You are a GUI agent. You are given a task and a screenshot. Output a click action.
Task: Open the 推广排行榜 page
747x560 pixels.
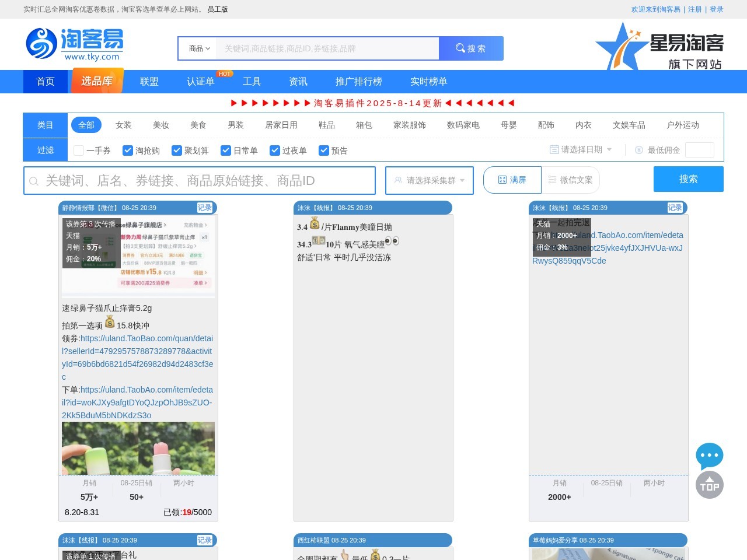(359, 82)
